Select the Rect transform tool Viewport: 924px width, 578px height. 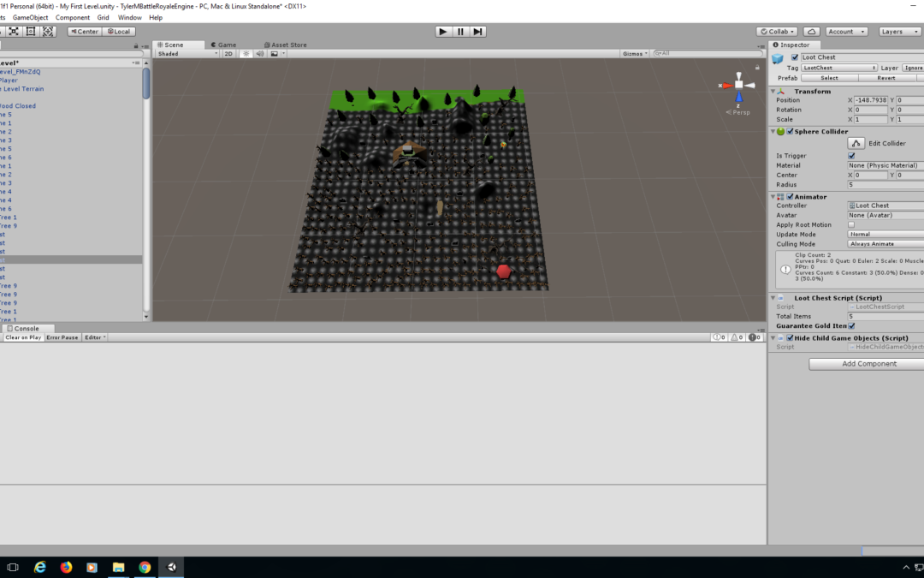[x=31, y=32]
